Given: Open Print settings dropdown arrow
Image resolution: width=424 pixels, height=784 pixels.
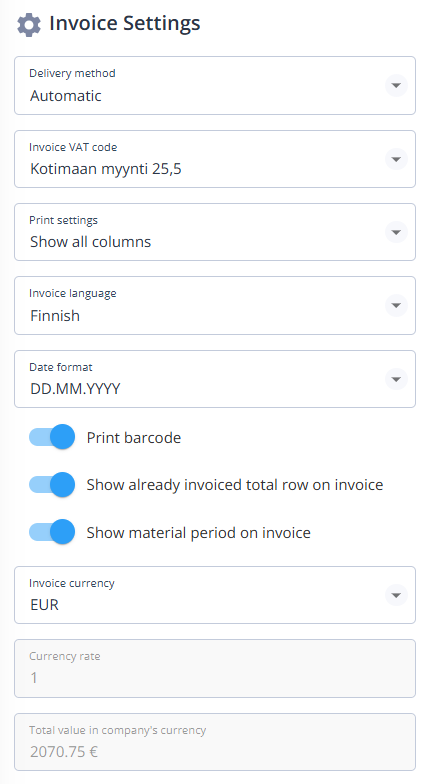Looking at the screenshot, I should [x=396, y=232].
